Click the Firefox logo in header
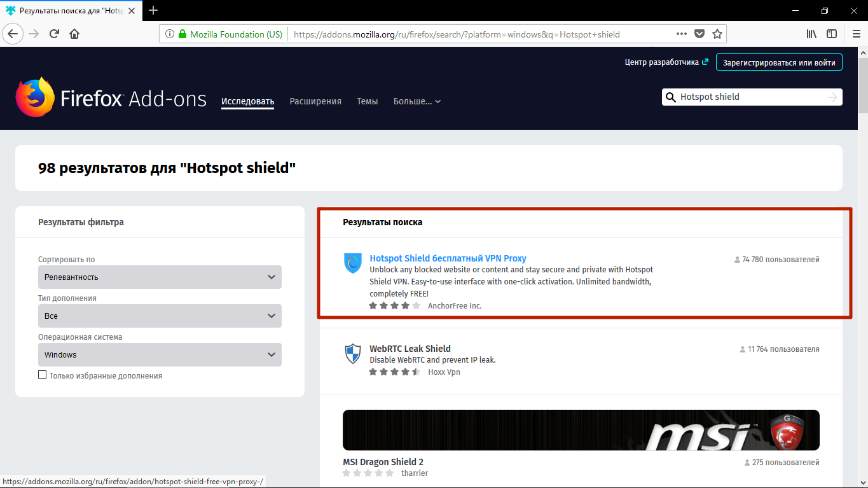The width and height of the screenshot is (868, 488). (34, 97)
